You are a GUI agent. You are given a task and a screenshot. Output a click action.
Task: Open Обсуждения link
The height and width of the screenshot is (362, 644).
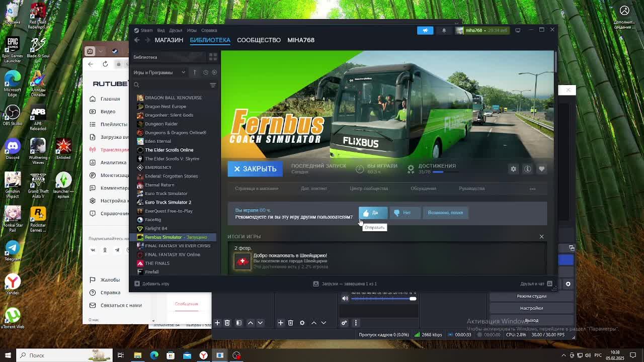pyautogui.click(x=423, y=189)
